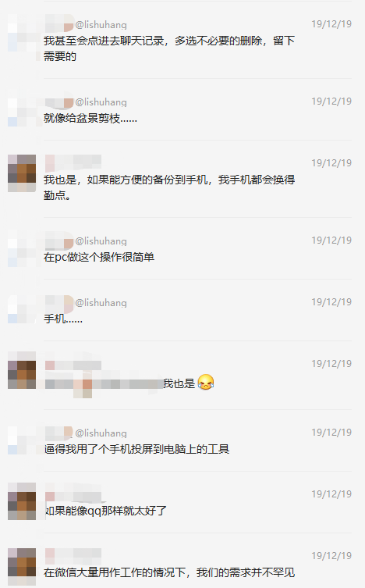This screenshot has width=365, height=588.
Task: Click the crying-laughing emoji after 我也是
Action: (x=206, y=383)
